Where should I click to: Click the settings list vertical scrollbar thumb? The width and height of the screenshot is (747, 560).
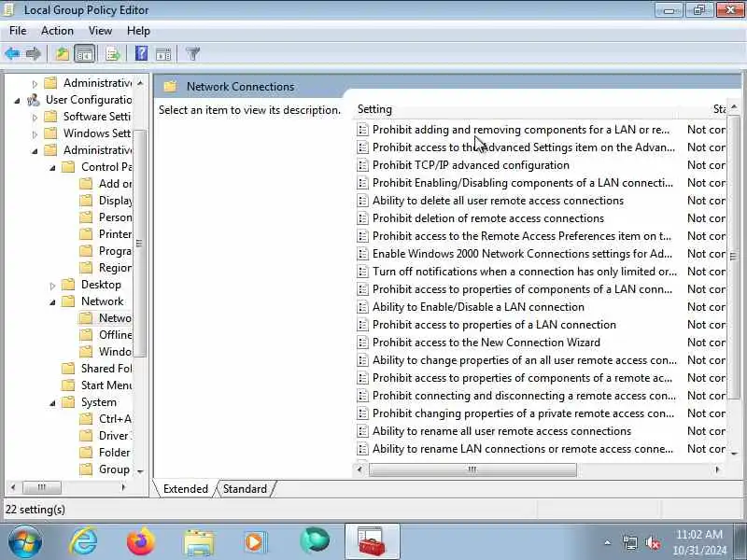click(734, 258)
